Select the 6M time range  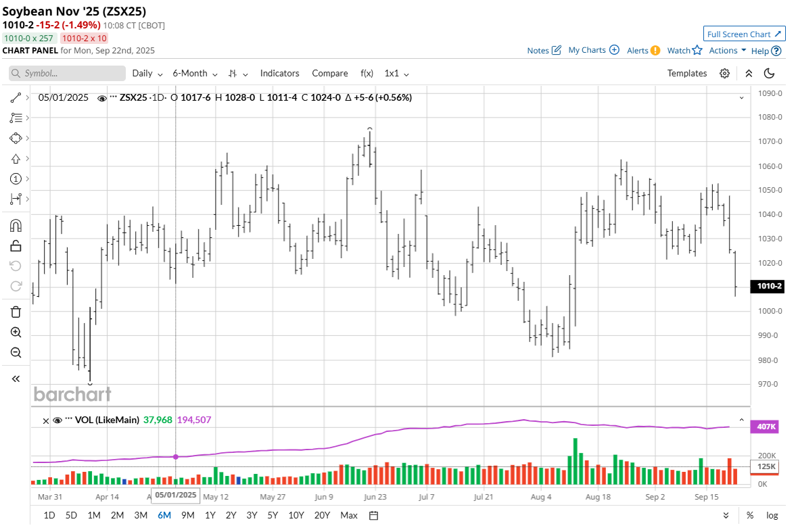pyautogui.click(x=164, y=516)
